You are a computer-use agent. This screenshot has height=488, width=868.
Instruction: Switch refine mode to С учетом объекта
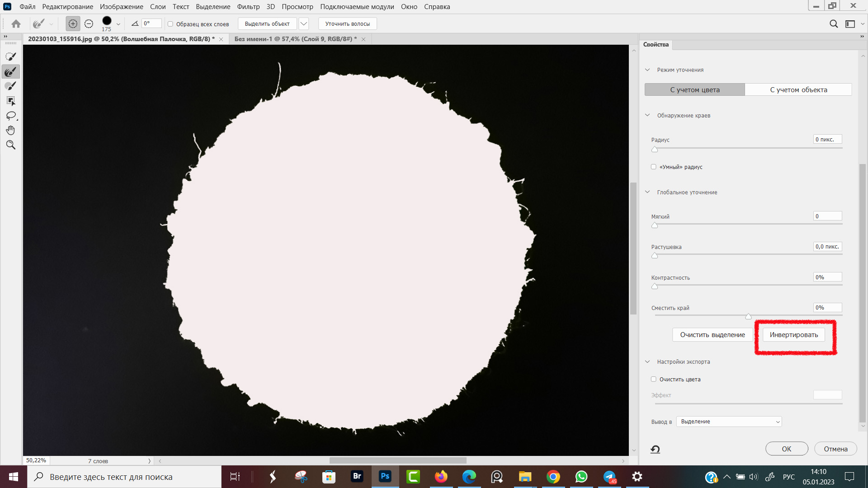[798, 89]
